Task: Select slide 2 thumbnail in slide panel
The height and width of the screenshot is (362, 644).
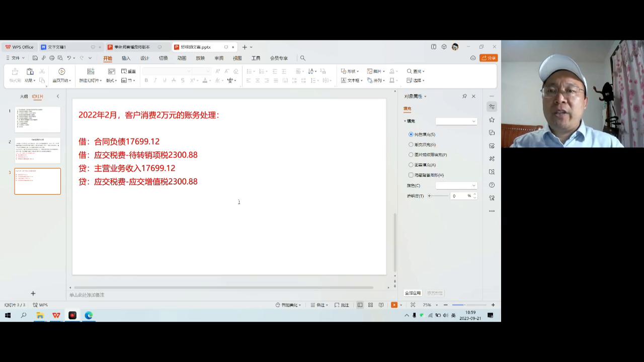Action: pyautogui.click(x=38, y=150)
